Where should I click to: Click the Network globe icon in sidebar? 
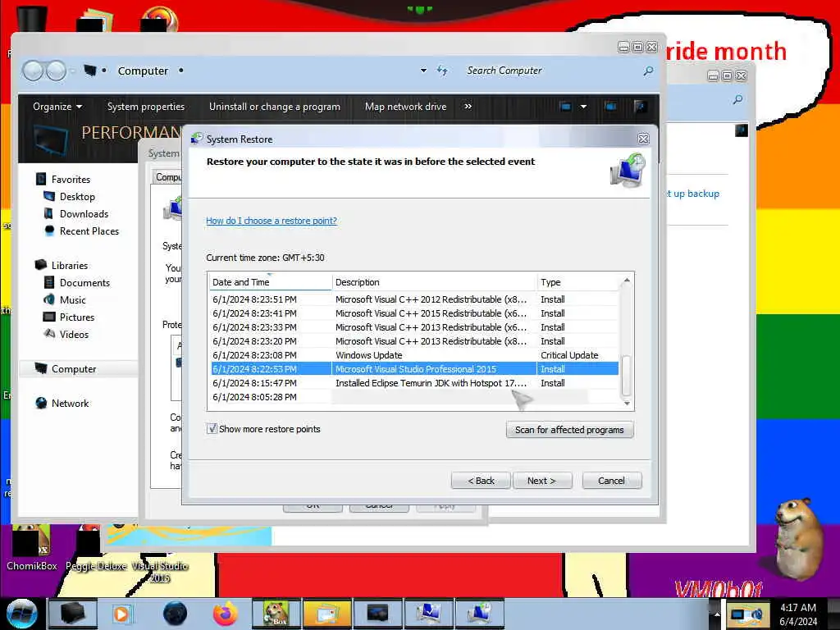pos(41,403)
